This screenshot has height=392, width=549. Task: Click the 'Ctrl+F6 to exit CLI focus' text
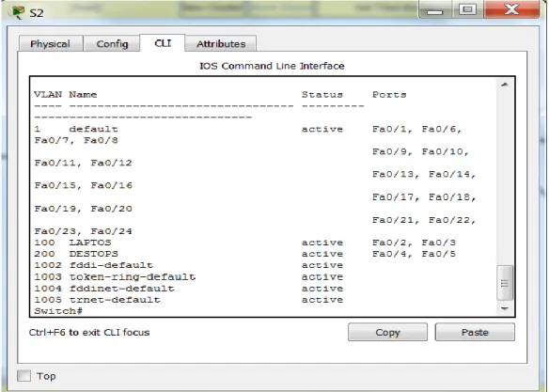coord(89,332)
